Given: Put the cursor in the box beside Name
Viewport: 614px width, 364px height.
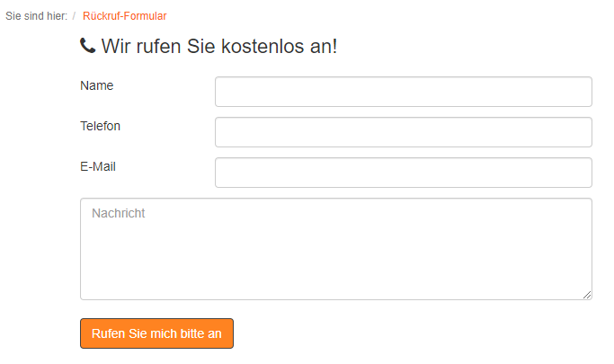Looking at the screenshot, I should (404, 92).
